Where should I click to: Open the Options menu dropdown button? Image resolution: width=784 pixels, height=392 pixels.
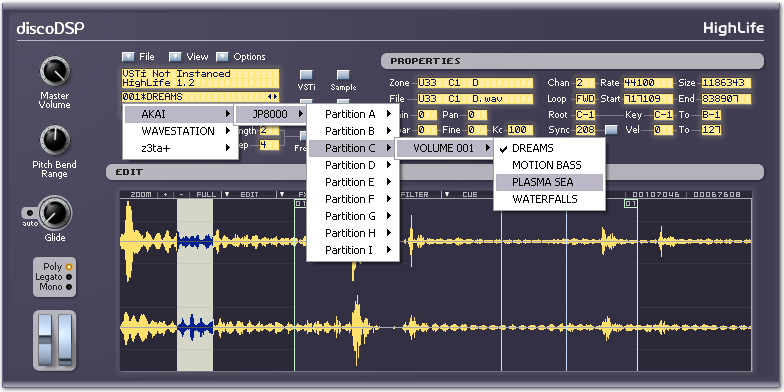coord(222,56)
